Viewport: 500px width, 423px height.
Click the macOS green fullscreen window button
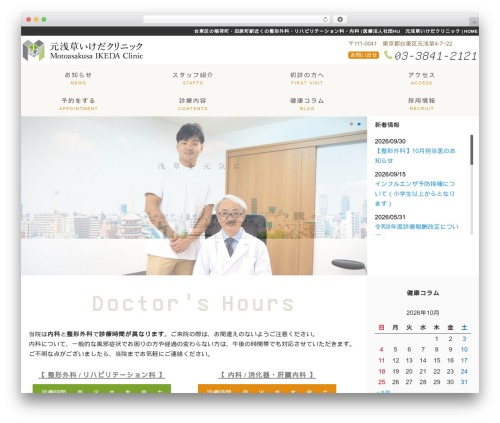44,20
